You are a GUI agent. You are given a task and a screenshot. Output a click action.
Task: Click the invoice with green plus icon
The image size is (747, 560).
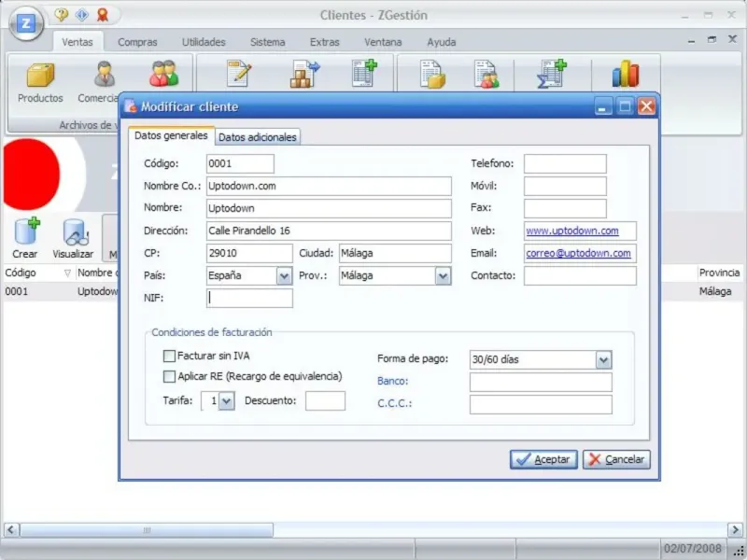tap(364, 74)
